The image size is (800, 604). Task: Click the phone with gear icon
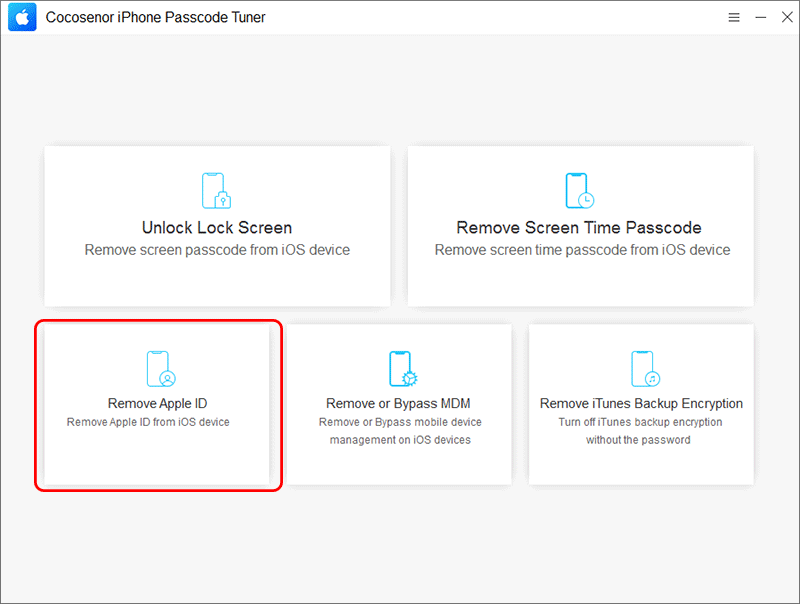403,369
